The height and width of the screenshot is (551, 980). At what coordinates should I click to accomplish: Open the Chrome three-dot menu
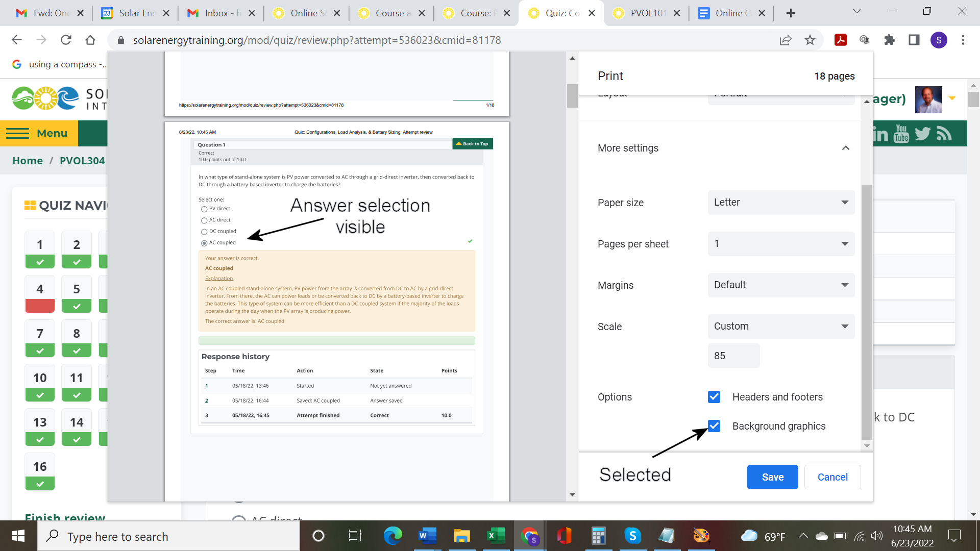point(963,40)
